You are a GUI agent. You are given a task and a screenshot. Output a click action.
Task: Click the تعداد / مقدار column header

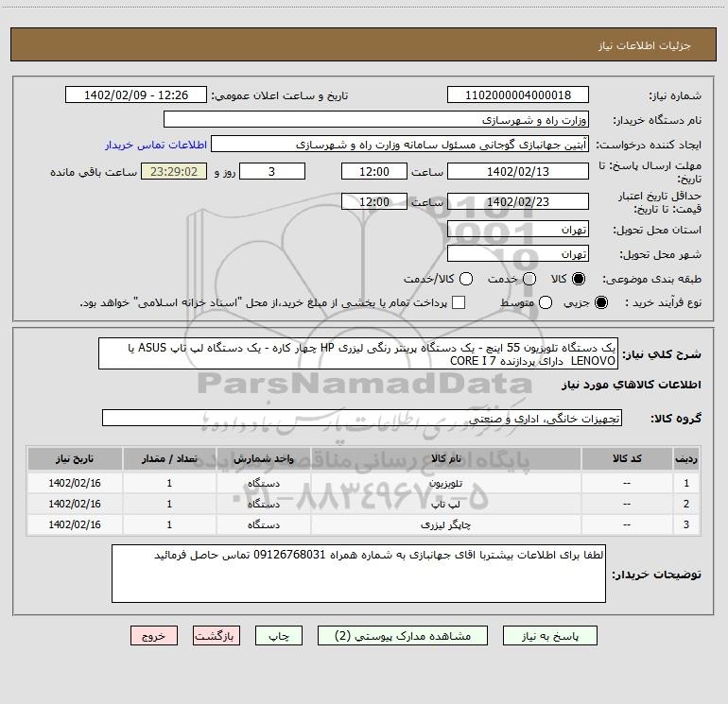pyautogui.click(x=169, y=458)
